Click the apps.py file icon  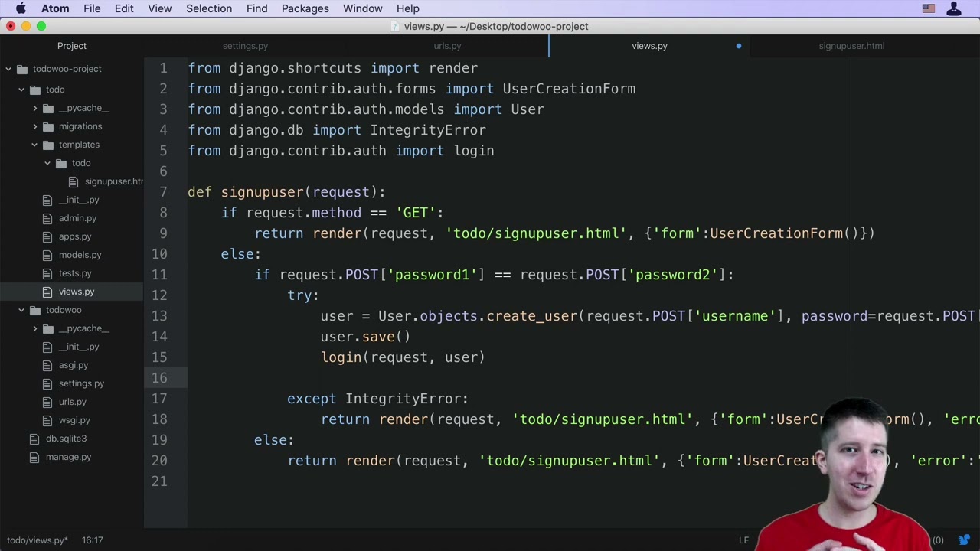(47, 236)
